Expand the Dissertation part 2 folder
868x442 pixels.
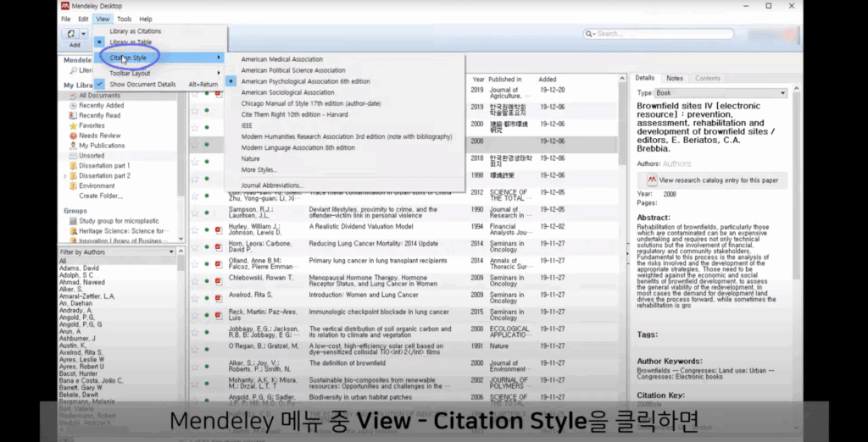click(65, 176)
